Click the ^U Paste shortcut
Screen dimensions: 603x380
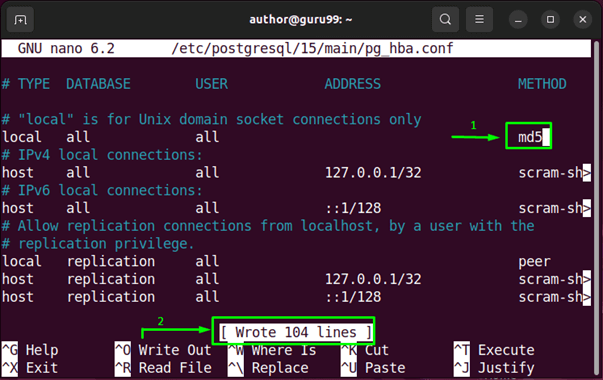373,368
